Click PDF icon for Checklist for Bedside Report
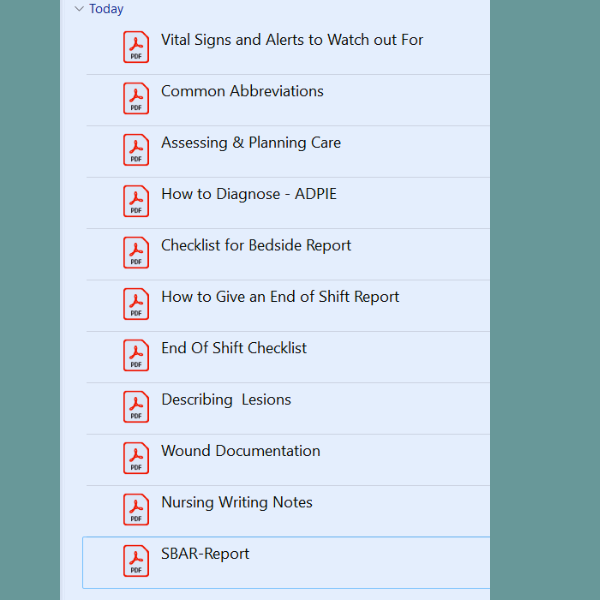The image size is (600, 600). point(136,253)
